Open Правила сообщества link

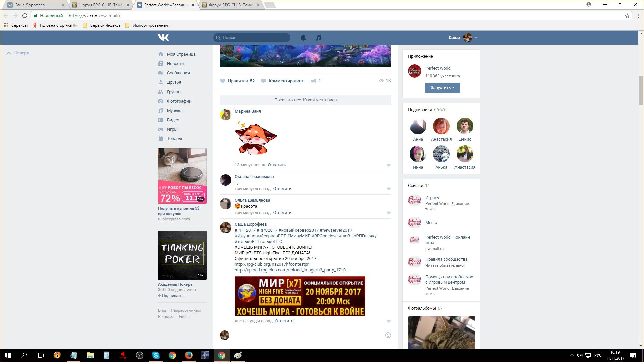[446, 259]
